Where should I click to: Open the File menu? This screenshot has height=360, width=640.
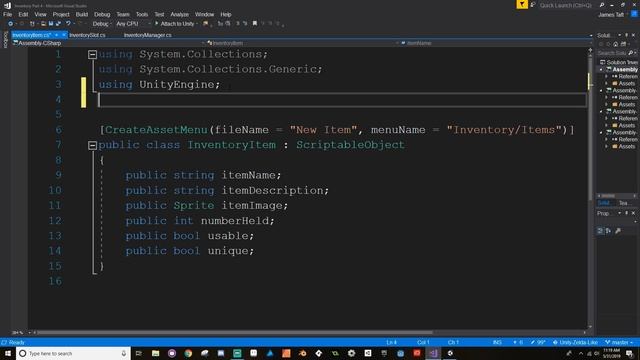(x=7, y=14)
